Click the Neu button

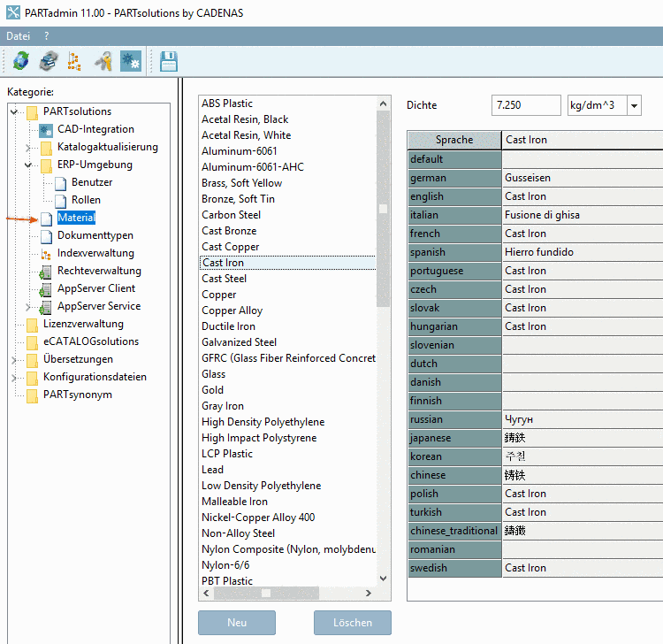pos(236,622)
